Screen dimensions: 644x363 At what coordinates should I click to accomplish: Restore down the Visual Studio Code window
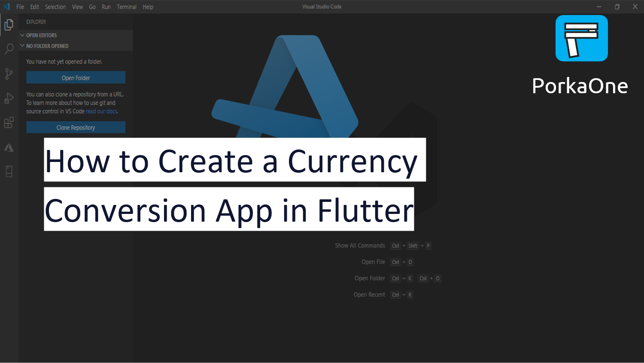pyautogui.click(x=617, y=6)
